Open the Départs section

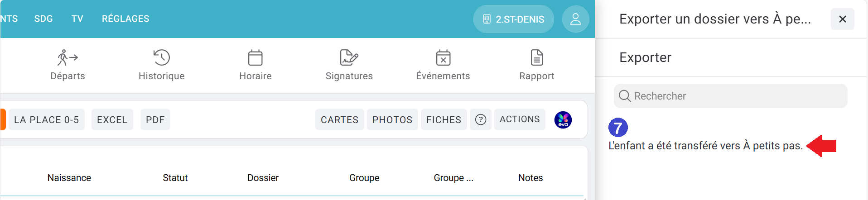pyautogui.click(x=68, y=65)
